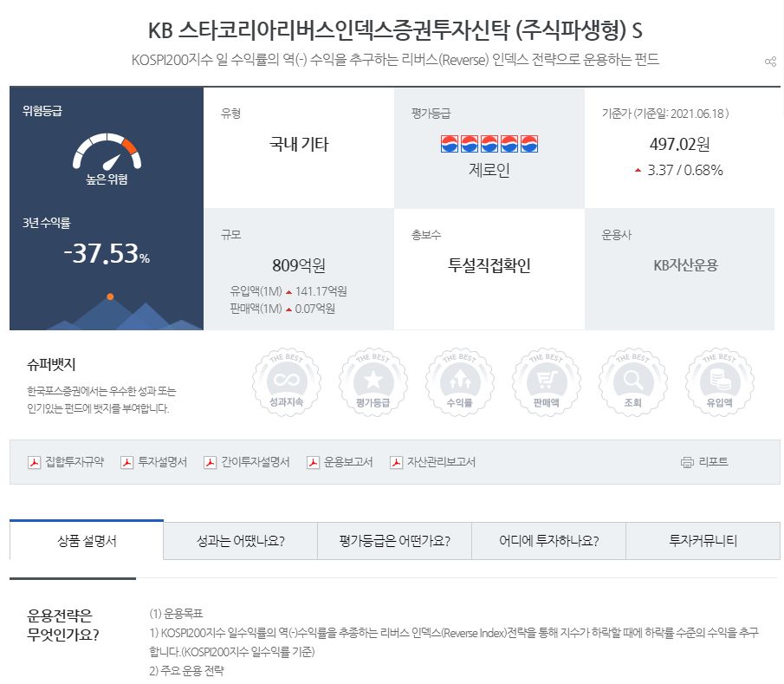
Task: Click the 판매액(1M) 0.07억원 line
Action: coord(282,309)
